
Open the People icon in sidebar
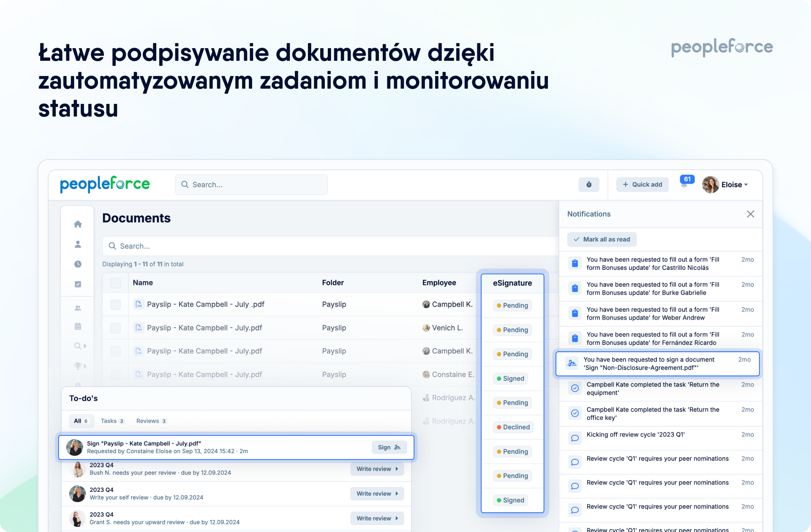point(78,244)
